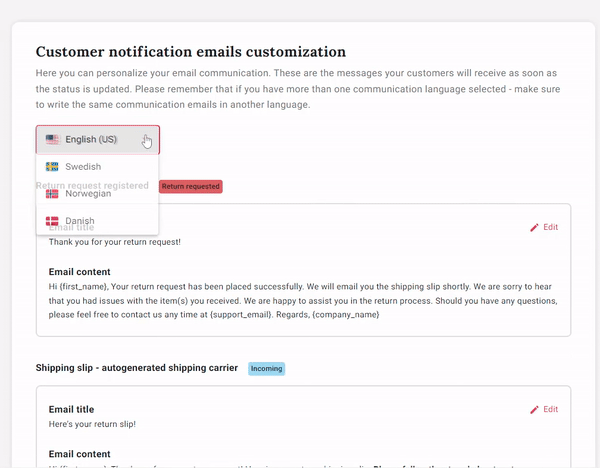Click the Email content label in shipping slip card
The image size is (600, 468).
[x=79, y=454]
